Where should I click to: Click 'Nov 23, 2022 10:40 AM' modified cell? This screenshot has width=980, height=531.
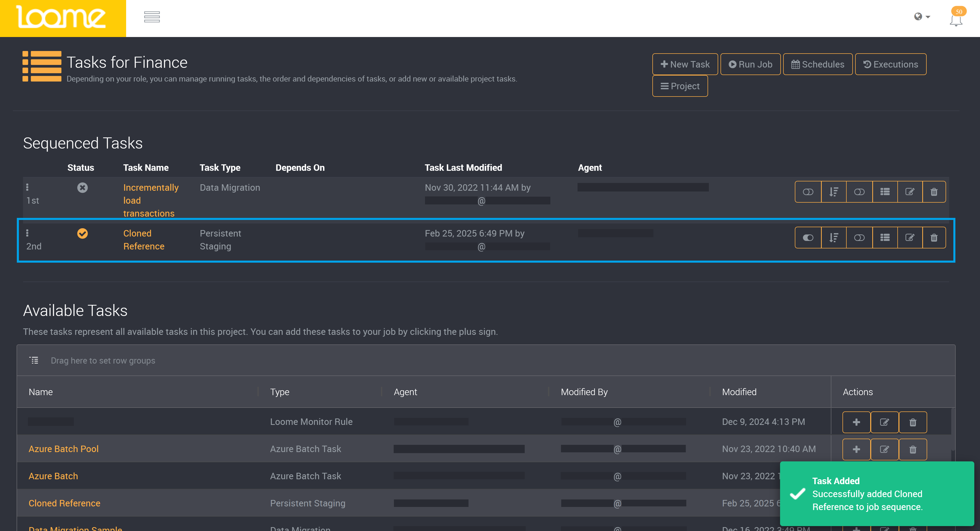point(769,449)
